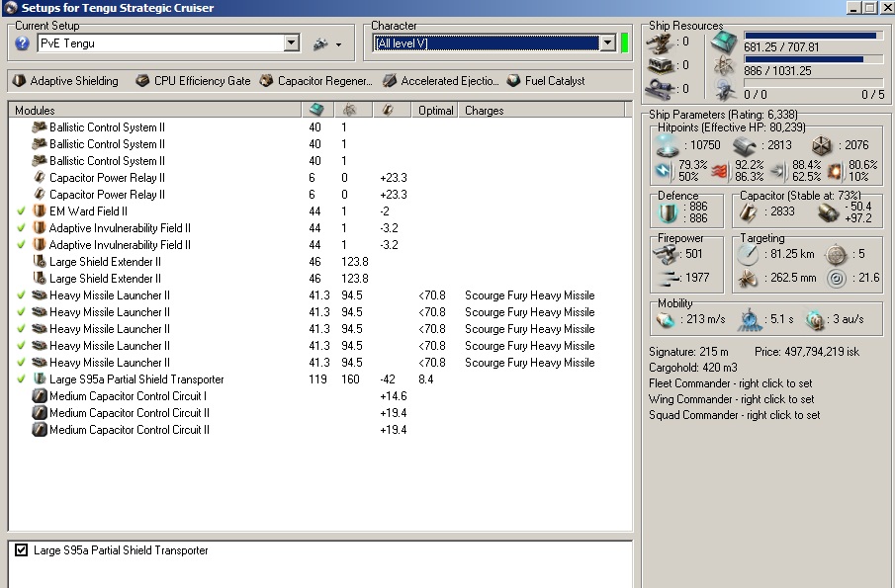Click the ship setup tools icon

(320, 43)
